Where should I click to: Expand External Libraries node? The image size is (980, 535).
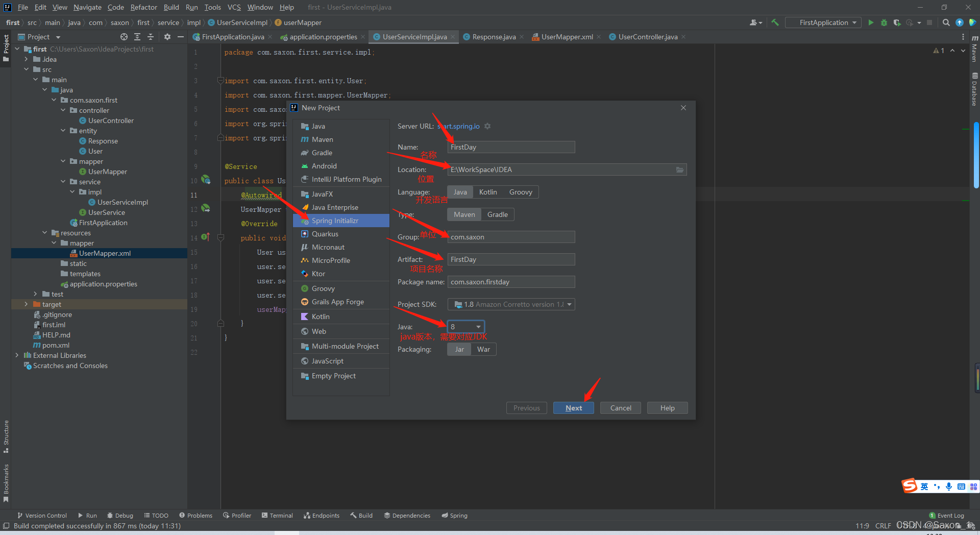click(x=17, y=355)
